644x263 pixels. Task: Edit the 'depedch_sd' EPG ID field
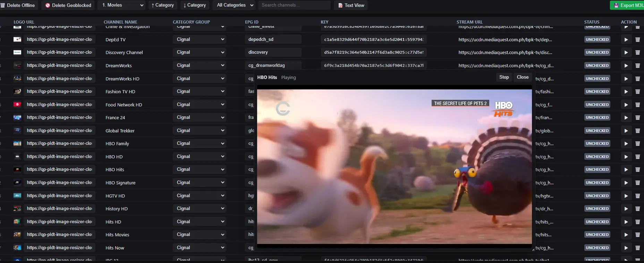click(273, 40)
